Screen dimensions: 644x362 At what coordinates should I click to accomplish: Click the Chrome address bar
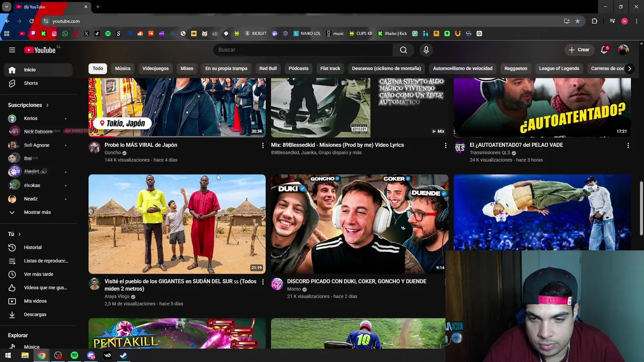[302, 21]
